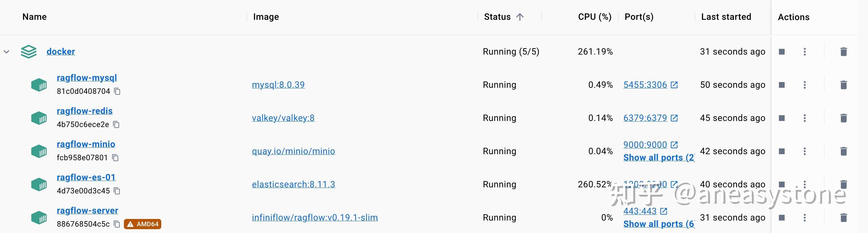
Task: Stop the entire docker compose stack
Action: [782, 51]
